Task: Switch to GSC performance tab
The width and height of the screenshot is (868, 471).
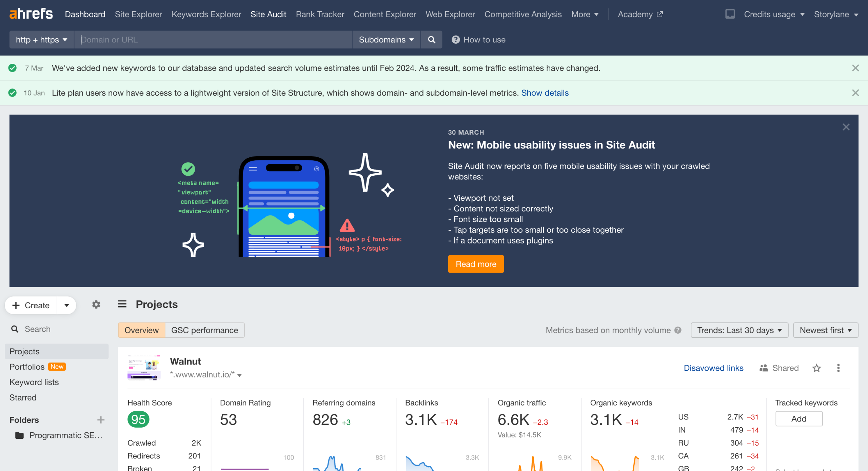Action: point(204,330)
